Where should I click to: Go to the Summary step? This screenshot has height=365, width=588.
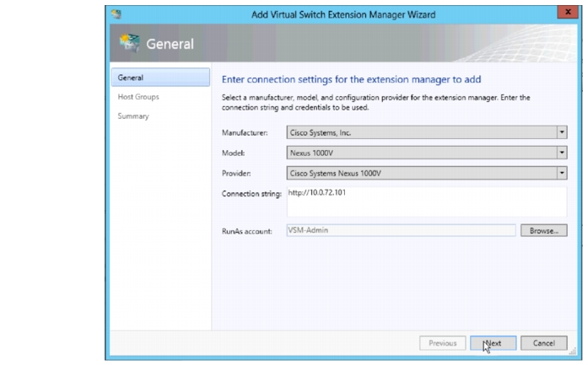133,116
